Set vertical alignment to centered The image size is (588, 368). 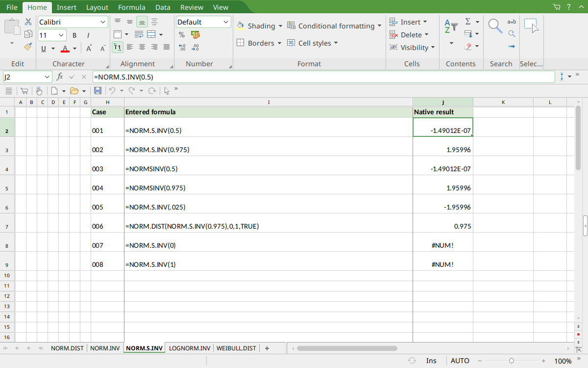click(130, 22)
